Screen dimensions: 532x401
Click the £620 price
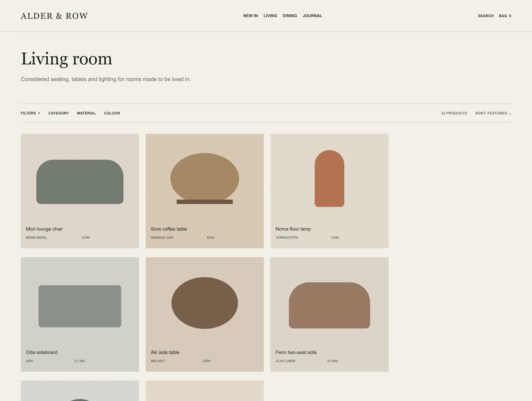(211, 238)
